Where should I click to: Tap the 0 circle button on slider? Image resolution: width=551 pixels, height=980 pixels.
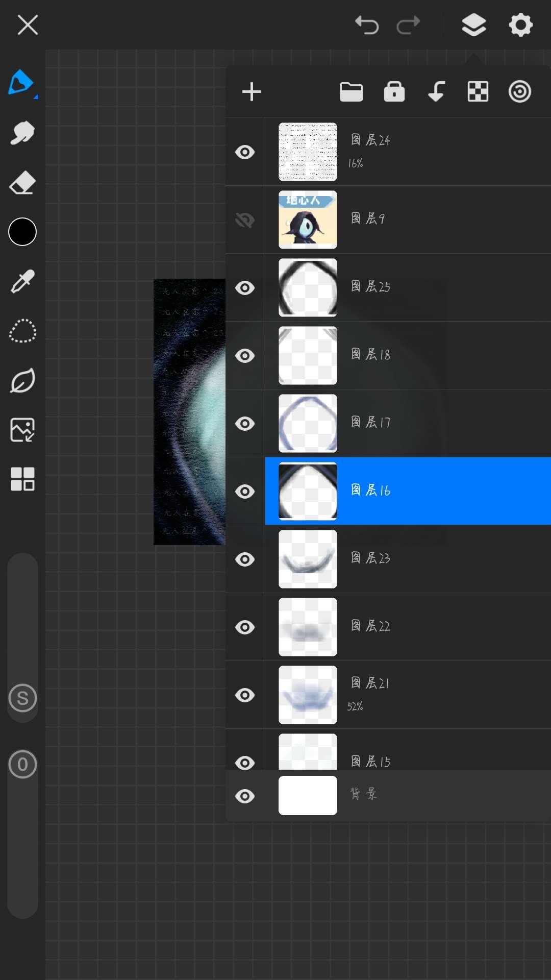point(22,764)
